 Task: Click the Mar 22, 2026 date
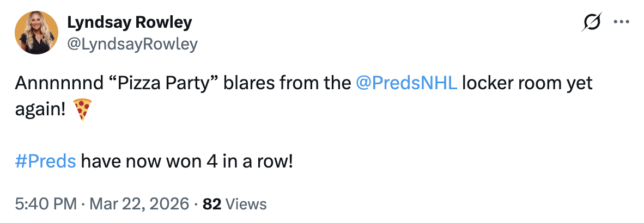coord(138,204)
